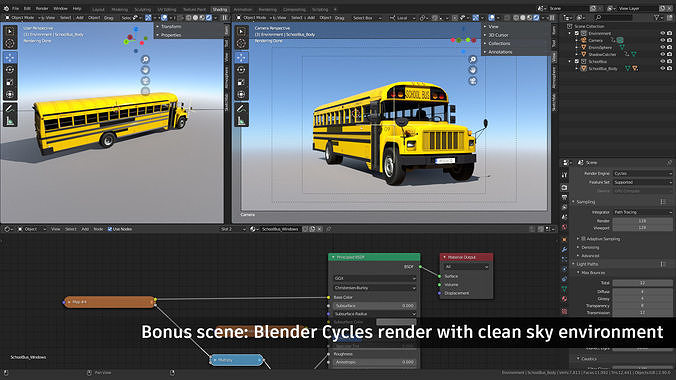
Task: Open the Render properties tab icon
Action: [x=564, y=188]
